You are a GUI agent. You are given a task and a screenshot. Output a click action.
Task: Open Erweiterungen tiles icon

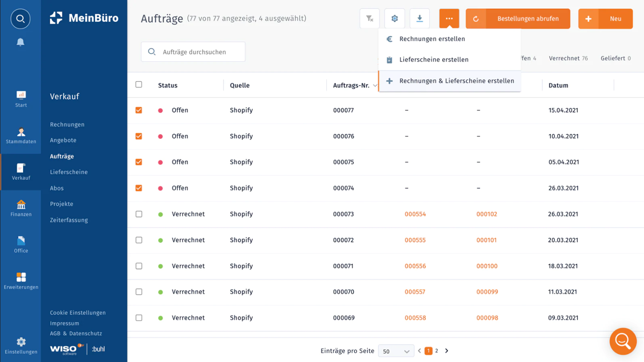pyautogui.click(x=21, y=277)
